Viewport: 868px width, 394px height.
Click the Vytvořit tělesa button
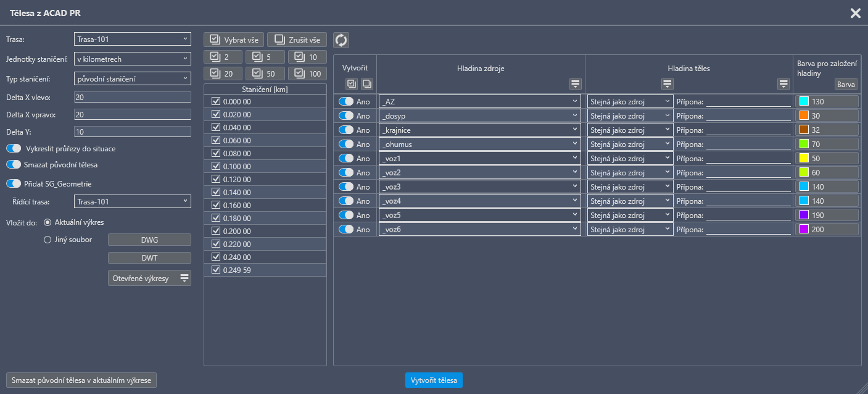pos(434,380)
